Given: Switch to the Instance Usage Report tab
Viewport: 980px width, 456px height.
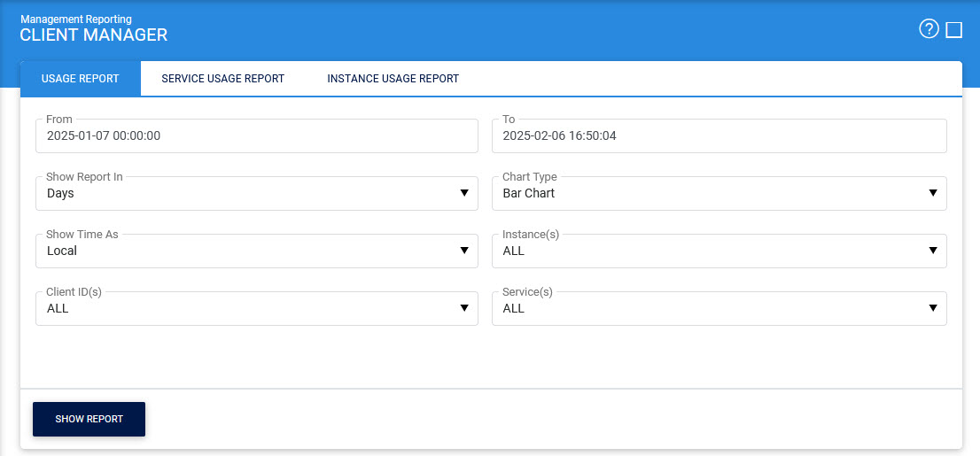Looking at the screenshot, I should point(393,79).
